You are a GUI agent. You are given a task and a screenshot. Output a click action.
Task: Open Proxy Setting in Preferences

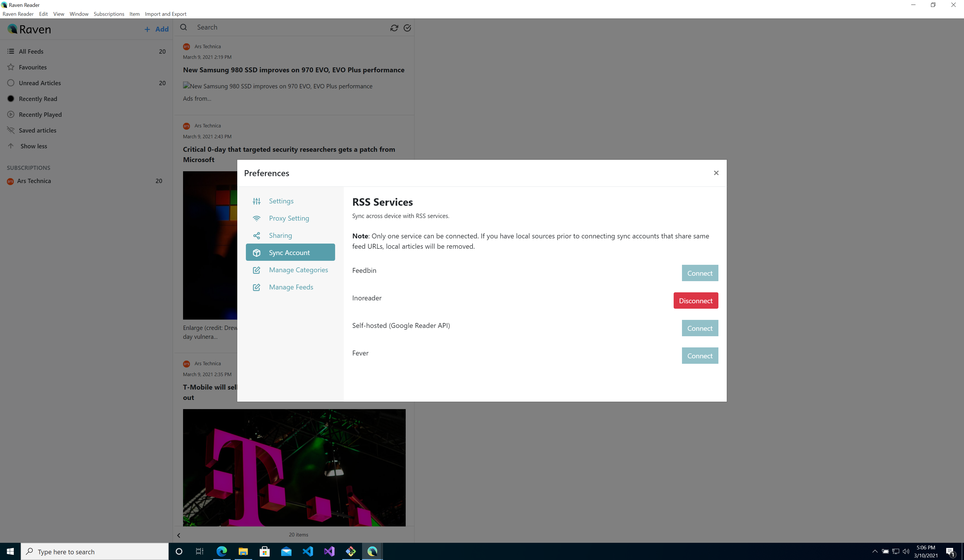(x=289, y=218)
